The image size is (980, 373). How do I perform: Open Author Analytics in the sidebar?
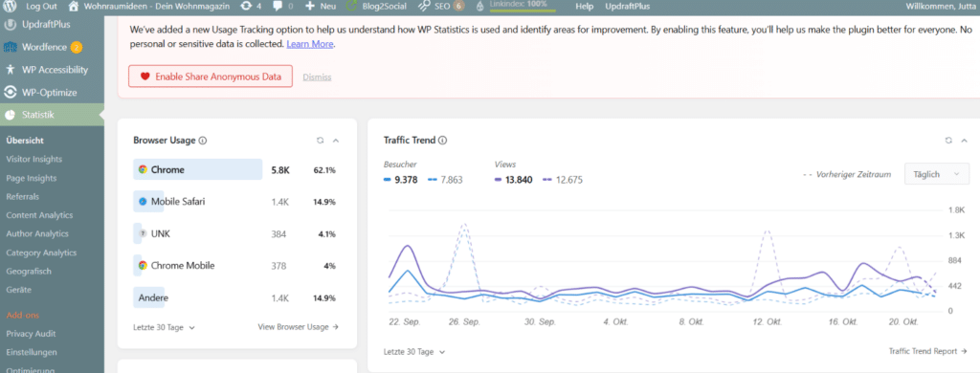(37, 233)
